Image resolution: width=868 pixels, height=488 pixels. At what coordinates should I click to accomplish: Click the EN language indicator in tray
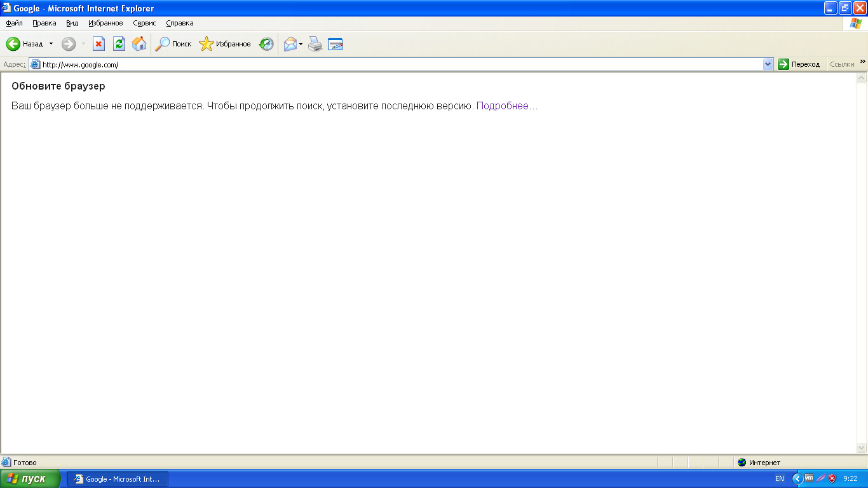(779, 478)
